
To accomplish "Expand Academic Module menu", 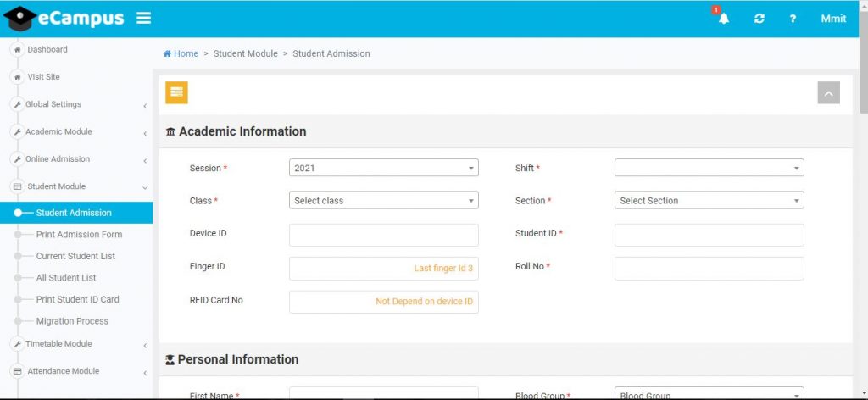I will click(76, 131).
